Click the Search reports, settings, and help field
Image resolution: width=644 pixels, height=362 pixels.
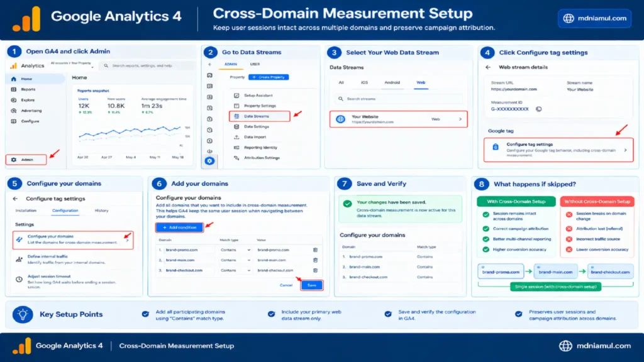(x=148, y=65)
